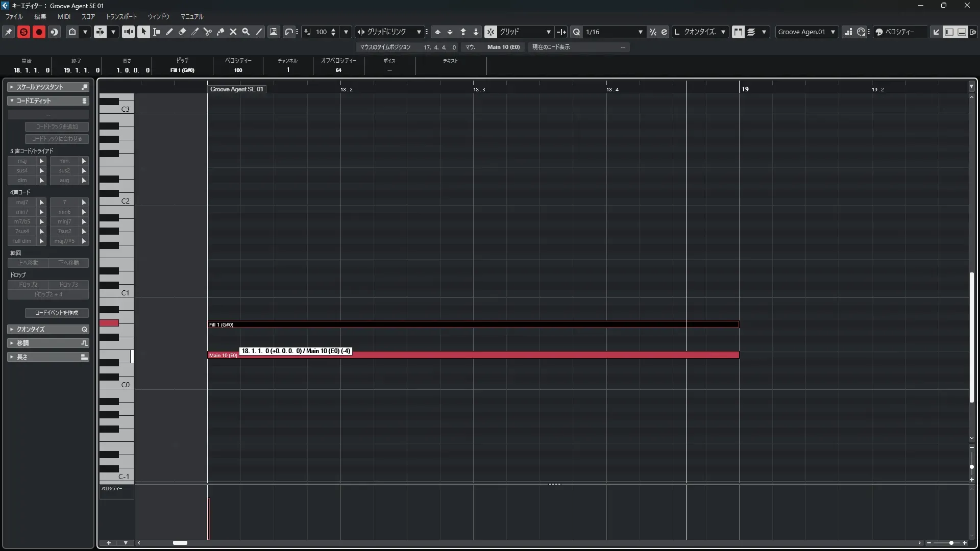Expand the クオンタイズ inspector section
Image resolution: width=980 pixels, height=551 pixels.
click(x=31, y=330)
